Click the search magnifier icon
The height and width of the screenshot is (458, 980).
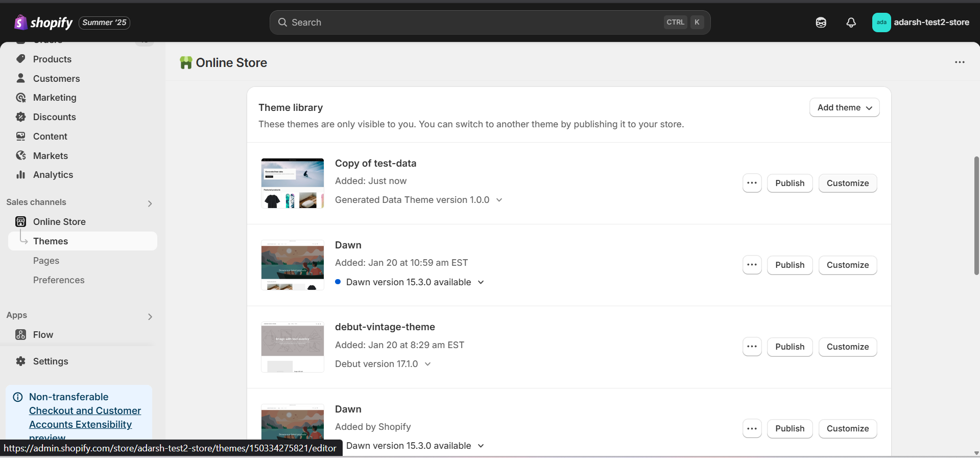(282, 22)
